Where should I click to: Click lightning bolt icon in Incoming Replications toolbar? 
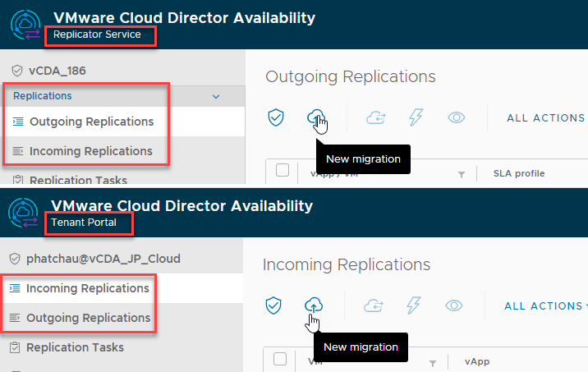[x=414, y=305]
